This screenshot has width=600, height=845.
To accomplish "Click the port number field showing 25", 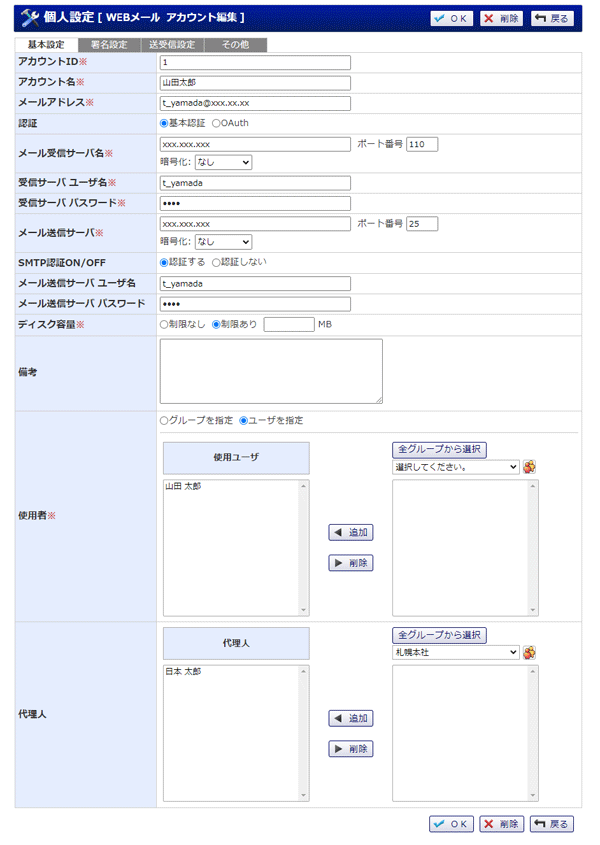I will pos(422,224).
